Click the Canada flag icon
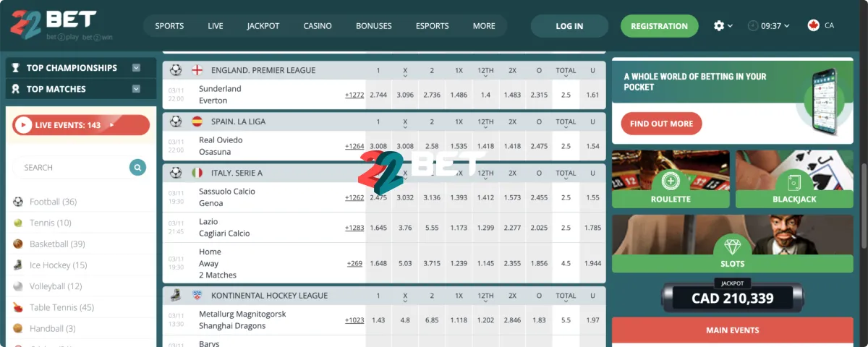 pos(812,25)
